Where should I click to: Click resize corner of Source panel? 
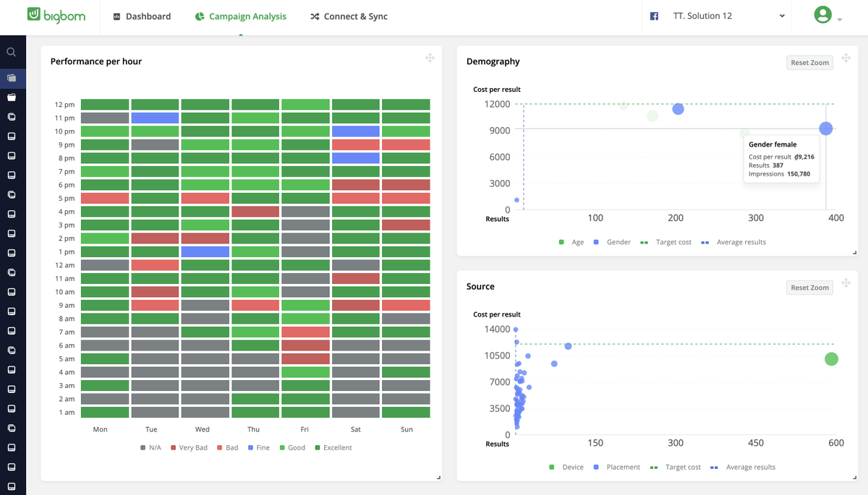(x=854, y=477)
